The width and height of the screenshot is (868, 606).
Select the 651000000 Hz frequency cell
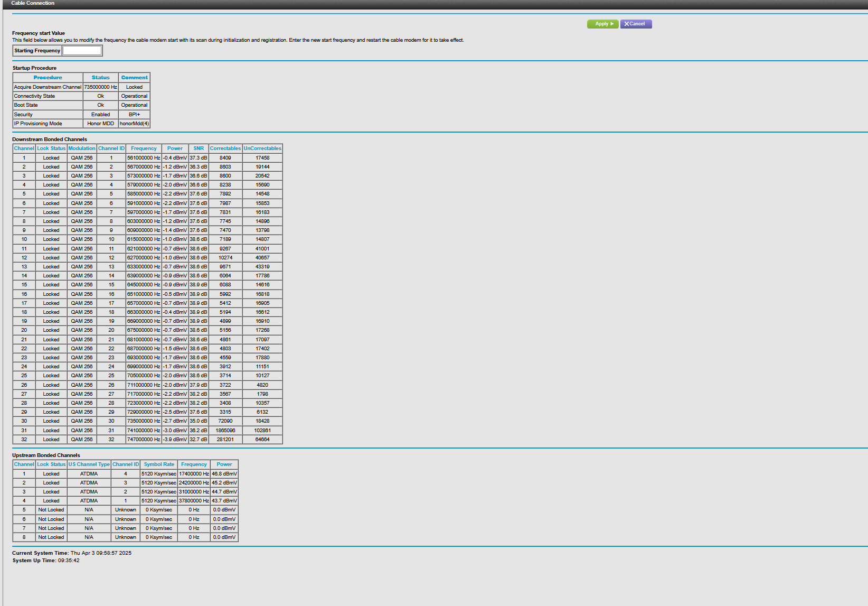(x=144, y=294)
